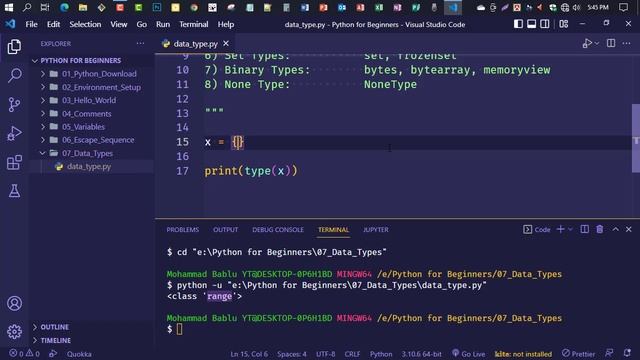Screen dimensions: 640x360
Task: Open the Terminal menu
Action: click(x=193, y=24)
